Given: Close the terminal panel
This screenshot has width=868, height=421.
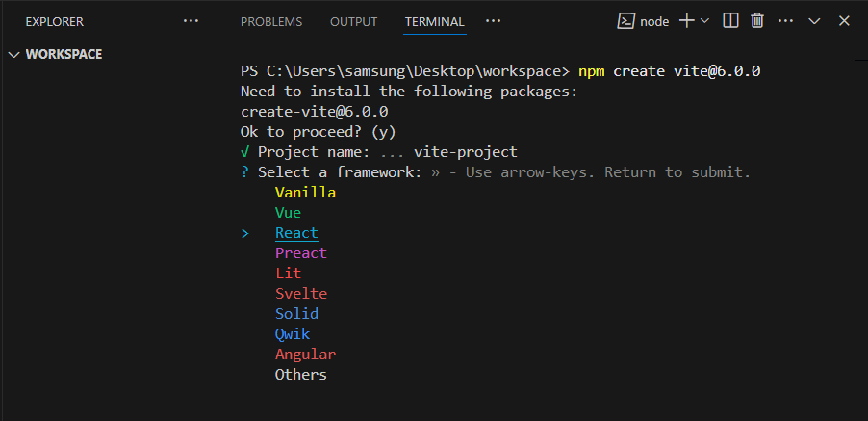Looking at the screenshot, I should [844, 21].
